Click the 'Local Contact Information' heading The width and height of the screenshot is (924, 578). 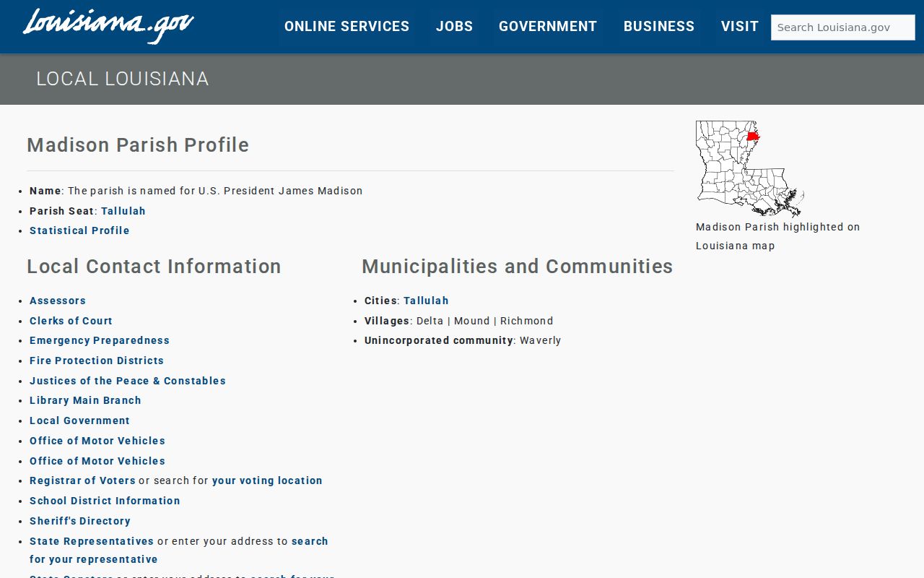(x=154, y=267)
